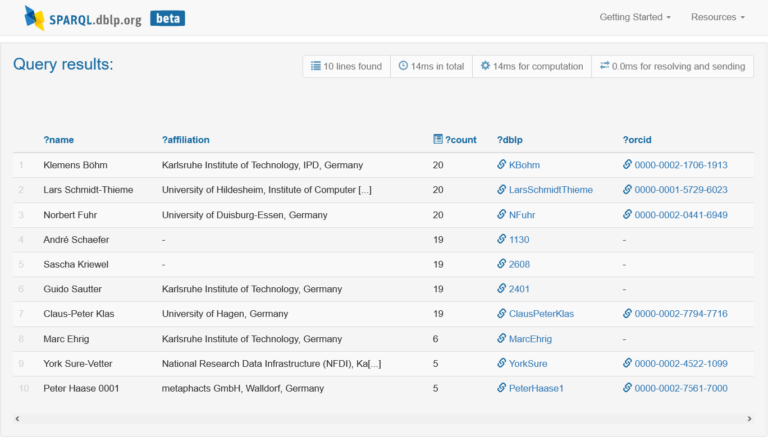Click the gear icon in '14ms for computation'
This screenshot has width=768, height=437.
[x=485, y=66]
